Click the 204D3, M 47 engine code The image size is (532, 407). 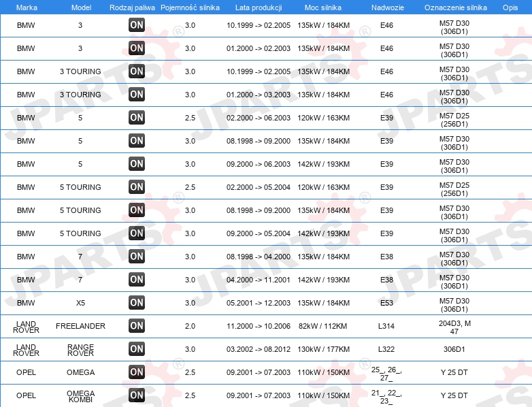[454, 327]
